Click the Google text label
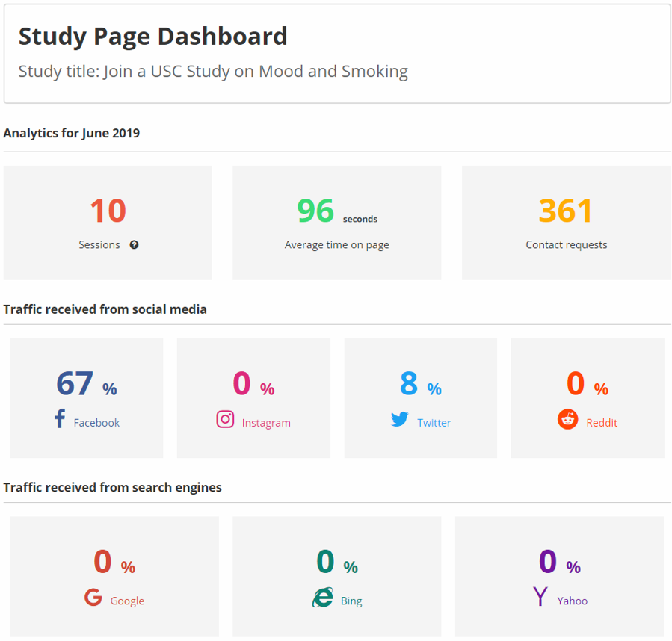Viewport: 672px width, 641px height. pyautogui.click(x=127, y=601)
